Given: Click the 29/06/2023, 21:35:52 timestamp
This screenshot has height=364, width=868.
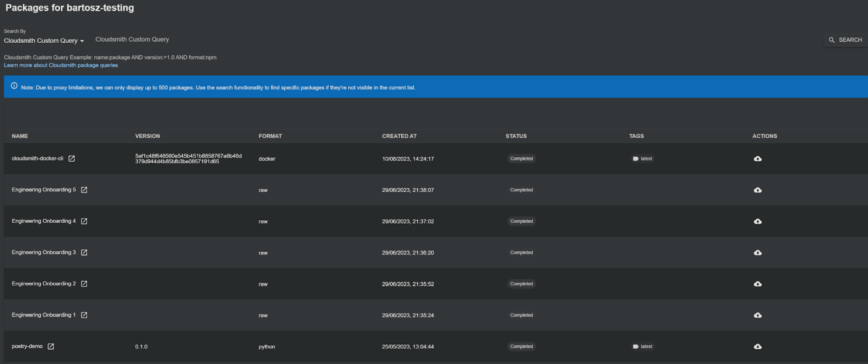Looking at the screenshot, I should point(408,284).
